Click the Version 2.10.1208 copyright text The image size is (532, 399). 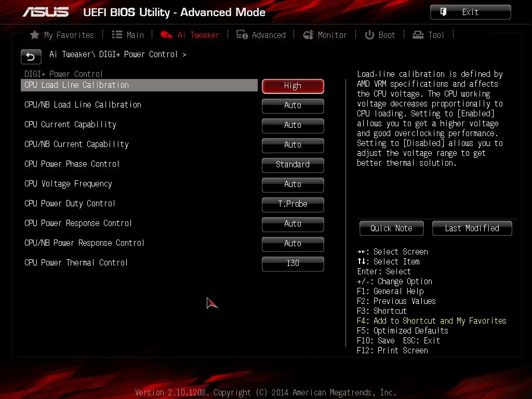click(x=265, y=393)
